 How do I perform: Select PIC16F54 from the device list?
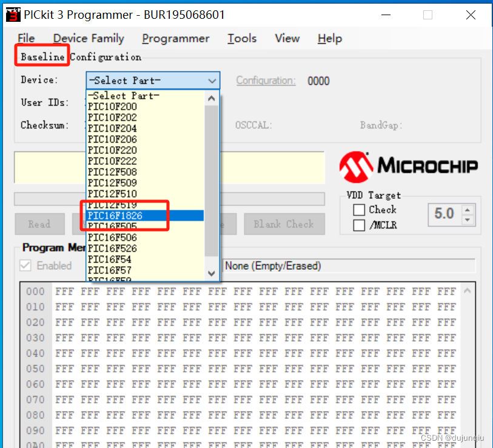click(x=146, y=259)
